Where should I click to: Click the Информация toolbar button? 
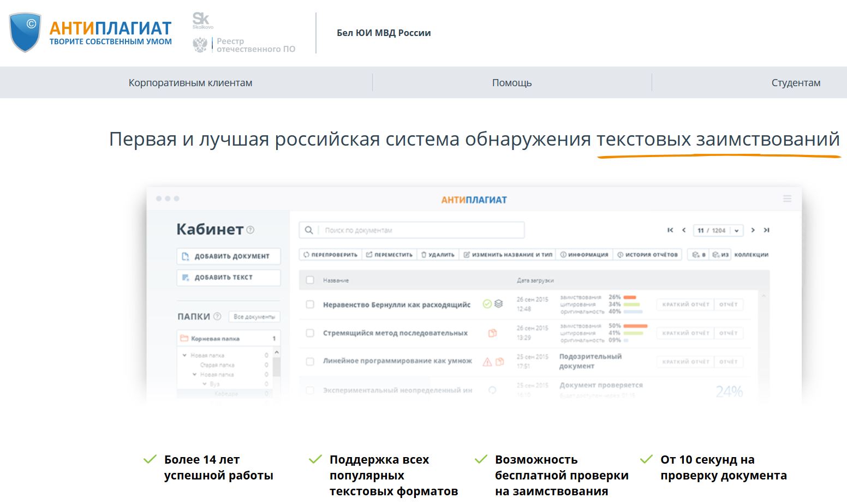[584, 255]
